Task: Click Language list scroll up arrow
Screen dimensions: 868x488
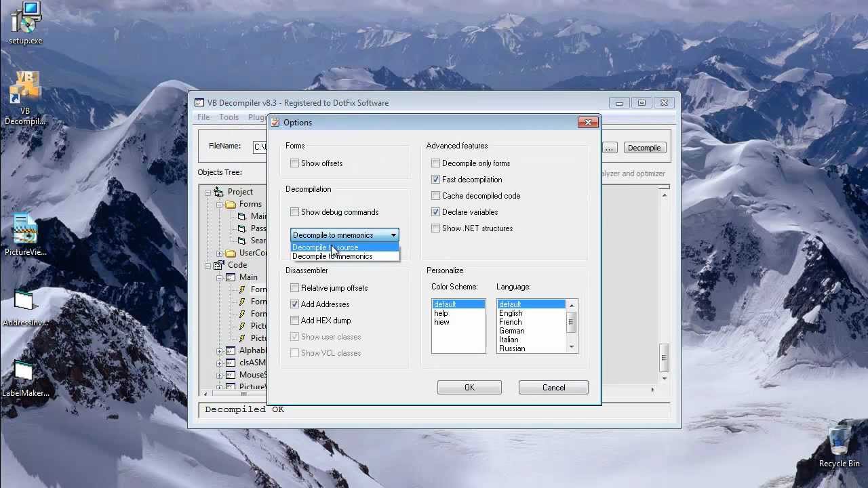Action: (572, 305)
